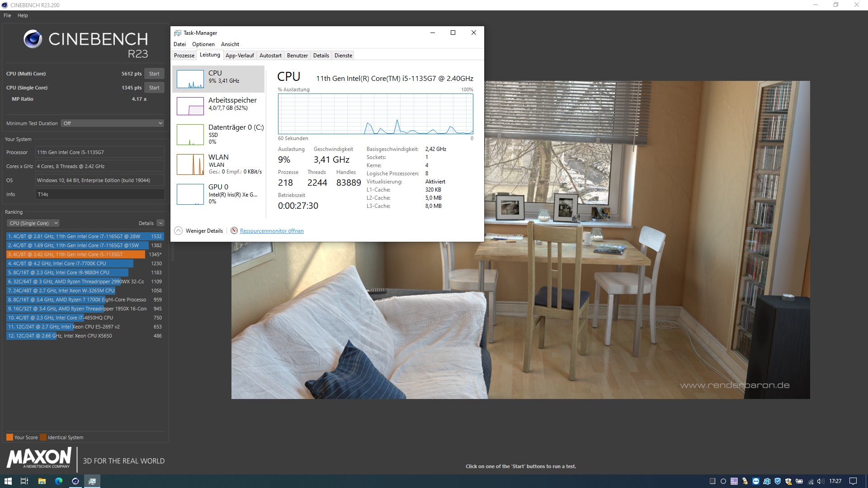The image size is (868, 488).
Task: Click the purple grid tray icon
Action: (734, 481)
